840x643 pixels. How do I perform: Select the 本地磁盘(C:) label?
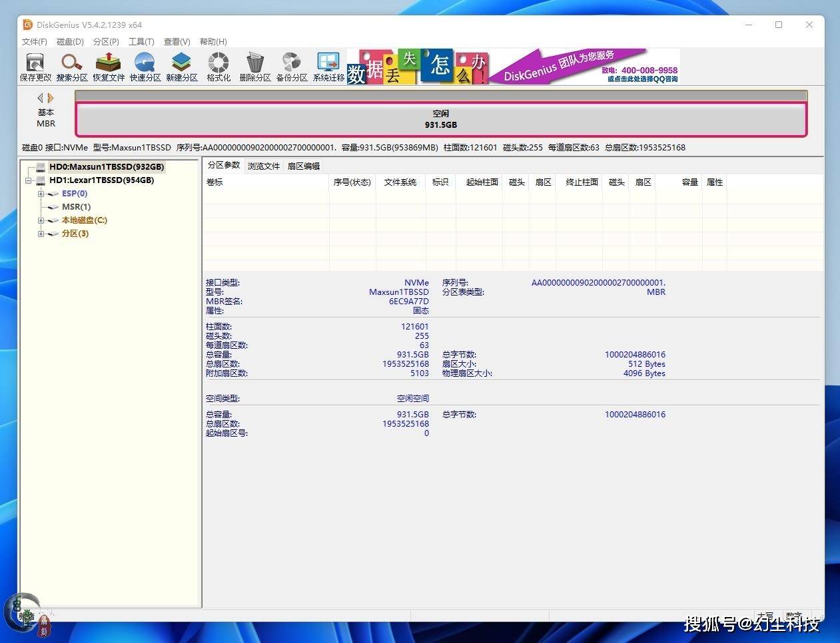click(x=85, y=220)
